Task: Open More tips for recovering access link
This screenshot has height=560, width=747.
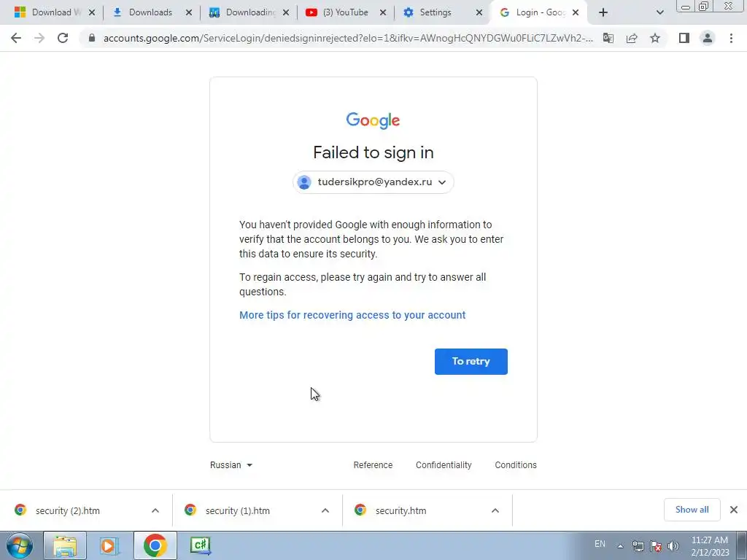Action: 352,315
